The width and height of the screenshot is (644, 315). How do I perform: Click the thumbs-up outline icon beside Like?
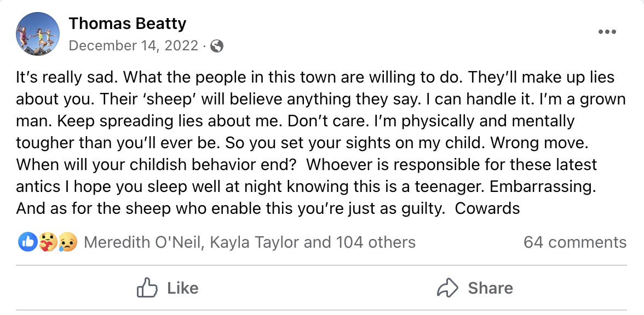tap(147, 288)
